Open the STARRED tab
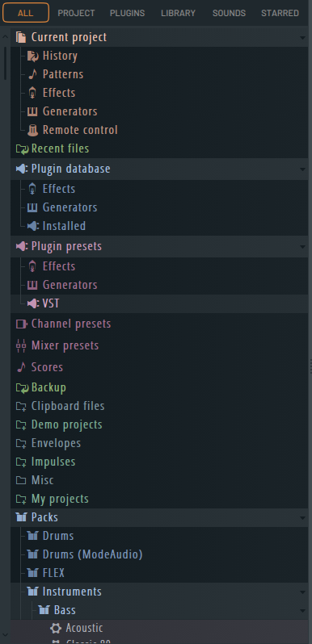 coord(280,13)
